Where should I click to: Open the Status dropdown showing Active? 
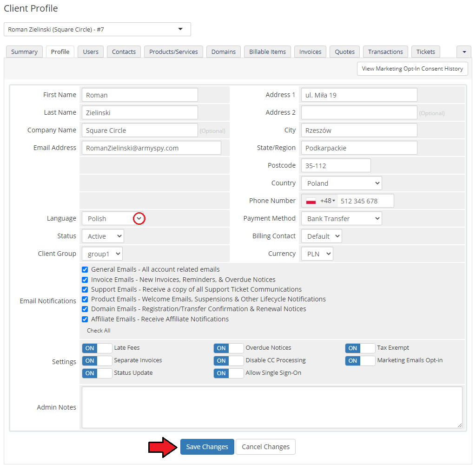[103, 236]
